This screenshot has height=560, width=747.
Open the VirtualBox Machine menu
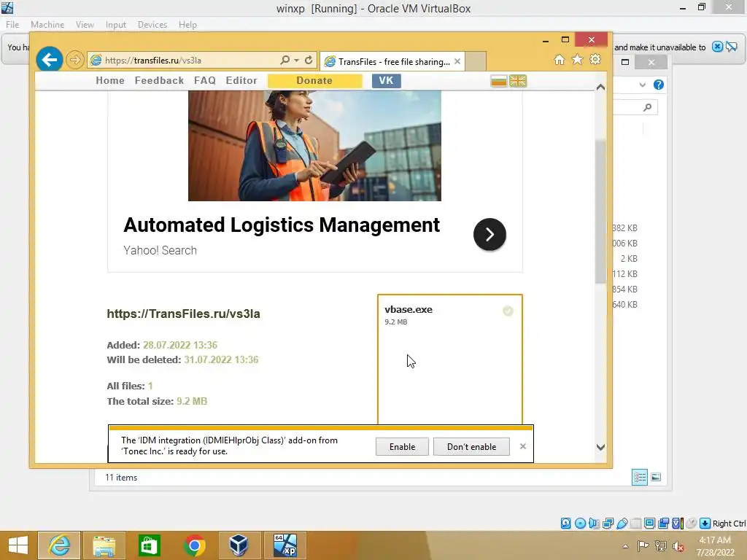coord(47,25)
